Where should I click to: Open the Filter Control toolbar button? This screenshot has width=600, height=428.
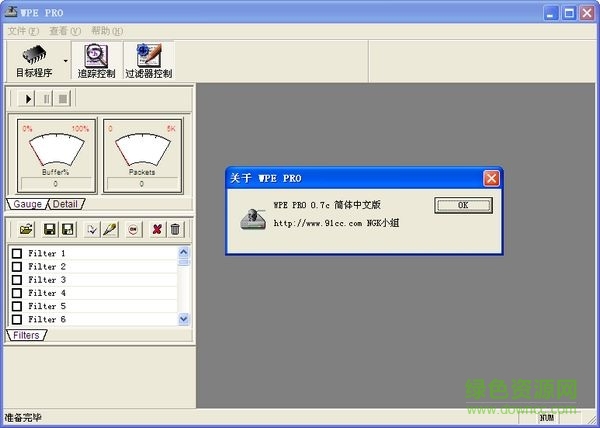point(149,61)
